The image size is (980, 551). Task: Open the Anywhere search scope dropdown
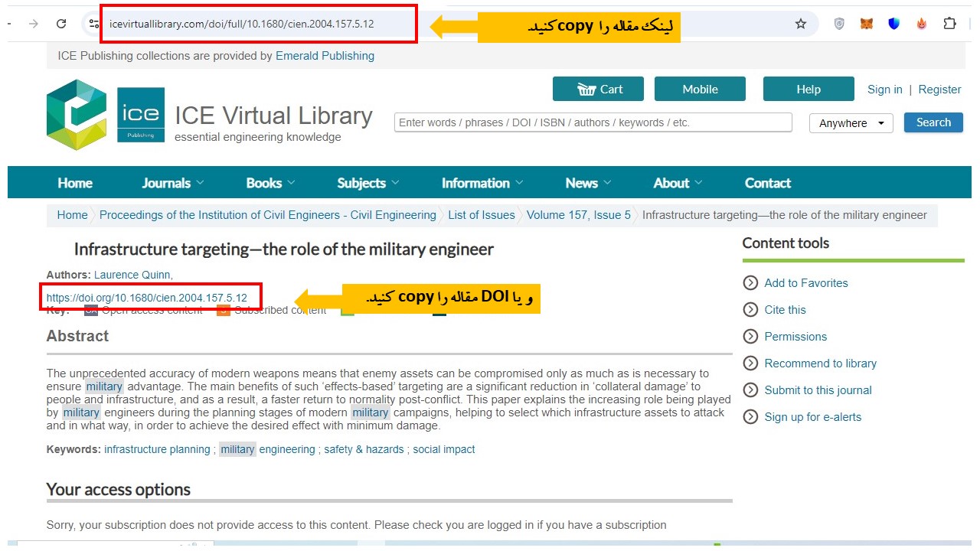click(x=851, y=122)
